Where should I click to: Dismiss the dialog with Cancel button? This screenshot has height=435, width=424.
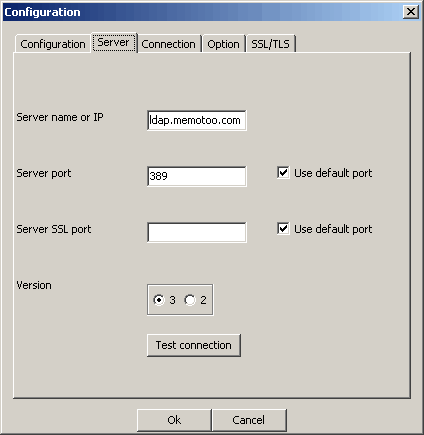point(249,420)
